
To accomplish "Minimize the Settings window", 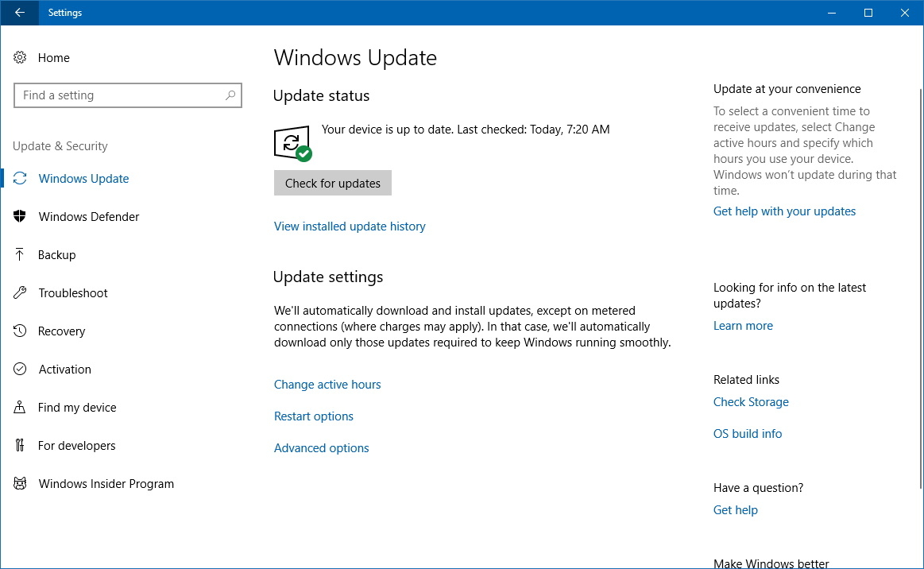I will coord(832,13).
